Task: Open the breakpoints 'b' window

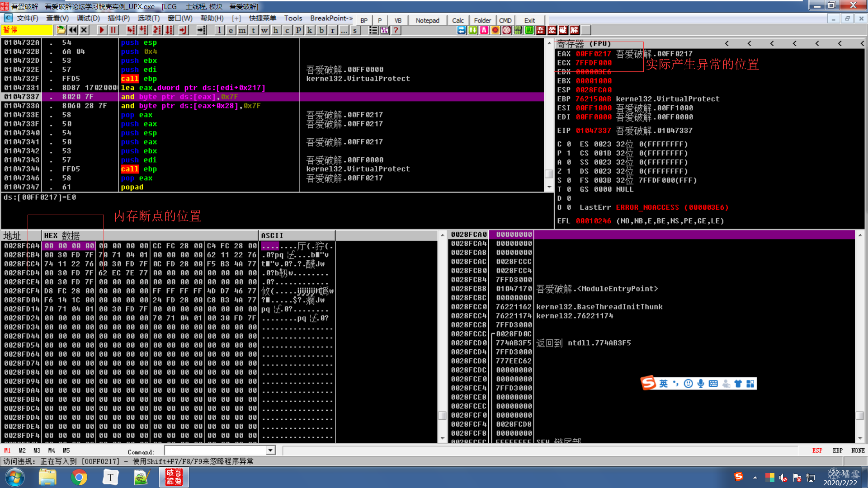Action: 321,30
